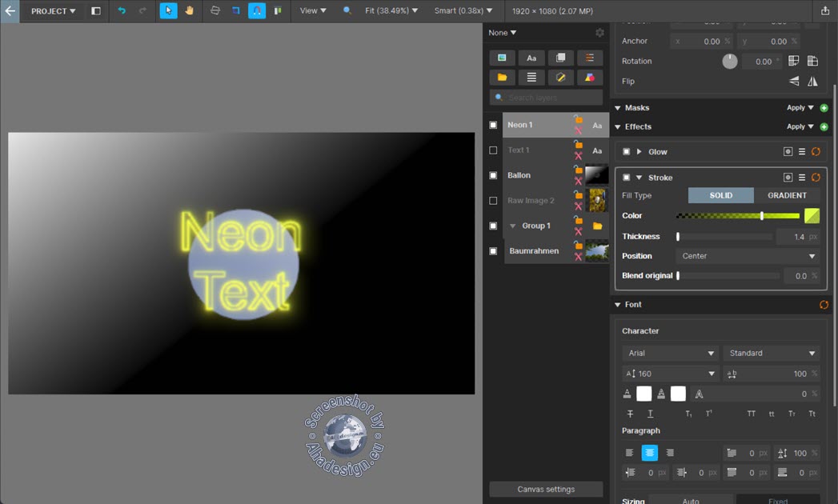
Task: Add an adjustment sliders layer
Action: [x=590, y=58]
